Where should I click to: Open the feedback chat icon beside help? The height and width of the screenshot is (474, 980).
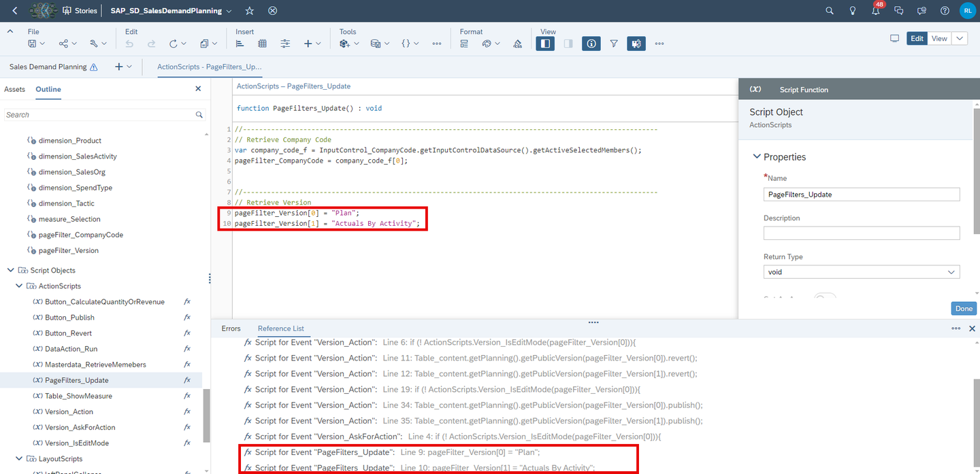(x=921, y=11)
